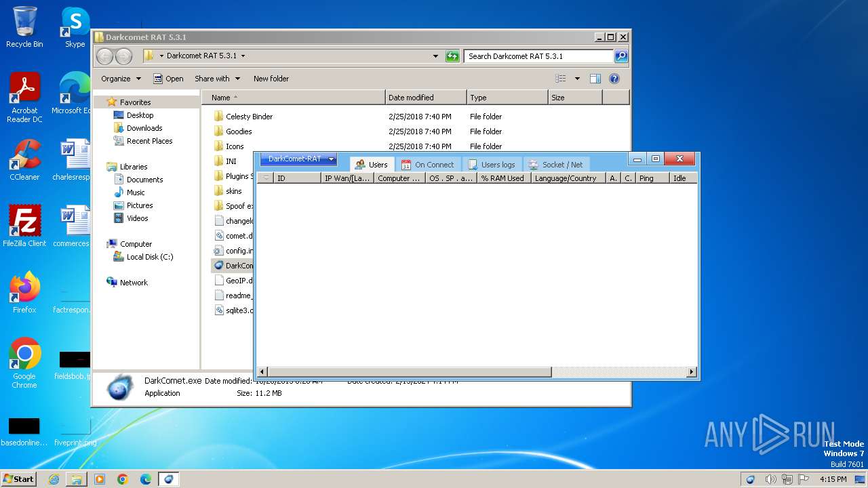Click the search magnifier icon
This screenshot has width=868, height=488.
pos(621,56)
